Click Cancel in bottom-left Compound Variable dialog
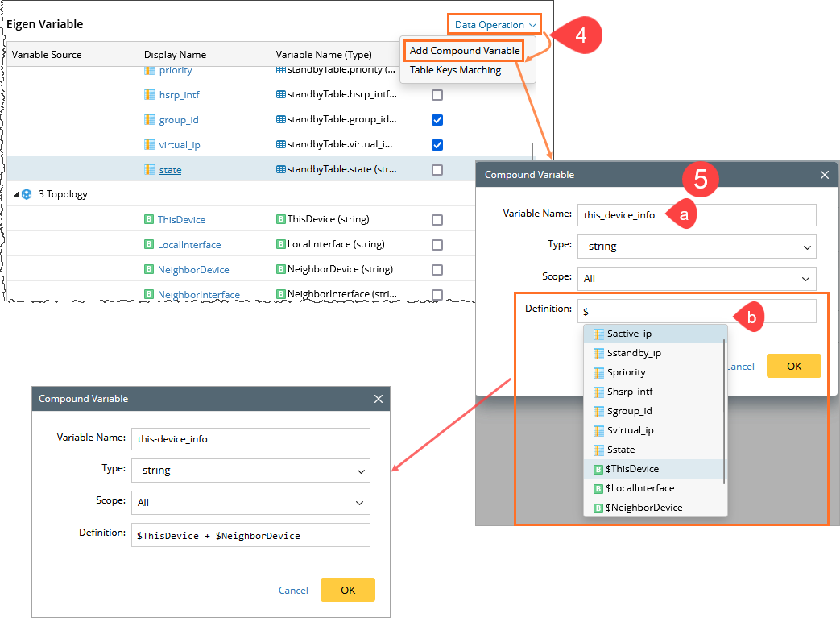This screenshot has width=840, height=618. pyautogui.click(x=293, y=590)
